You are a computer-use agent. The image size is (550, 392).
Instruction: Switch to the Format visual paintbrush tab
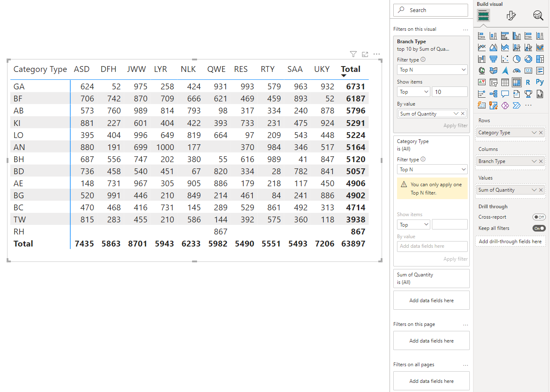pos(511,16)
